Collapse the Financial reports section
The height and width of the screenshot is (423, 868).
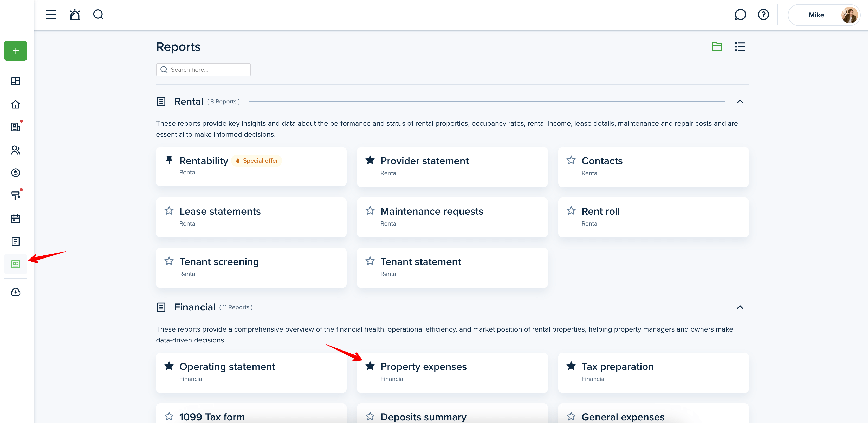tap(740, 307)
